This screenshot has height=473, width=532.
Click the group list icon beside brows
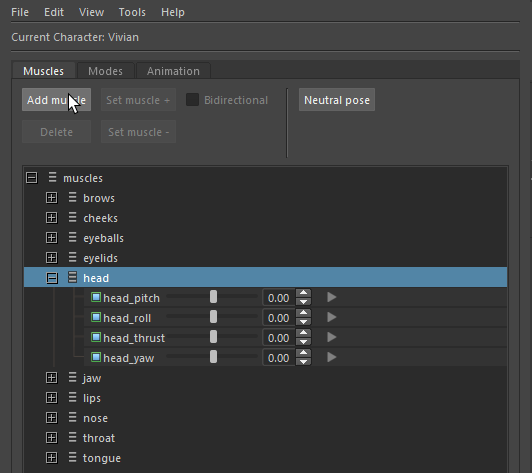(x=72, y=197)
